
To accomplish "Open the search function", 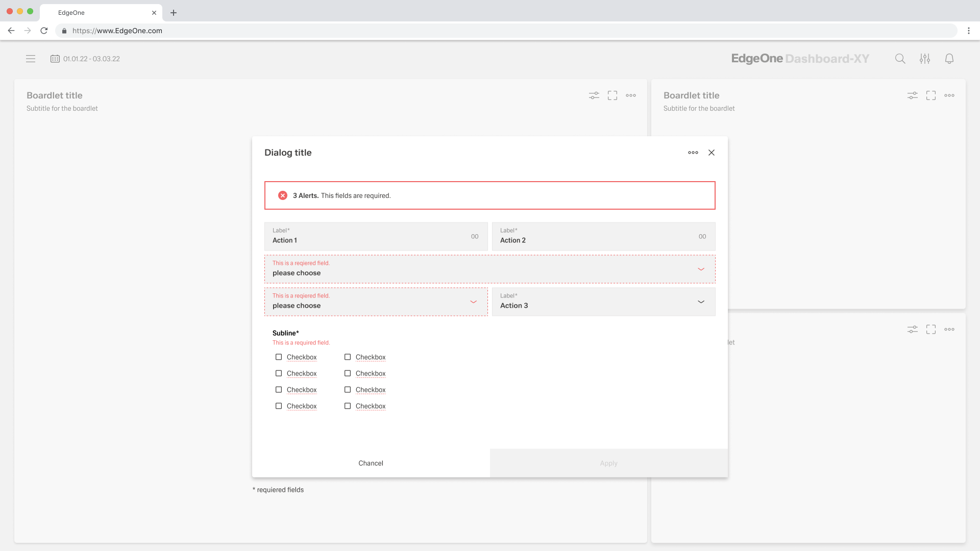I will click(900, 59).
